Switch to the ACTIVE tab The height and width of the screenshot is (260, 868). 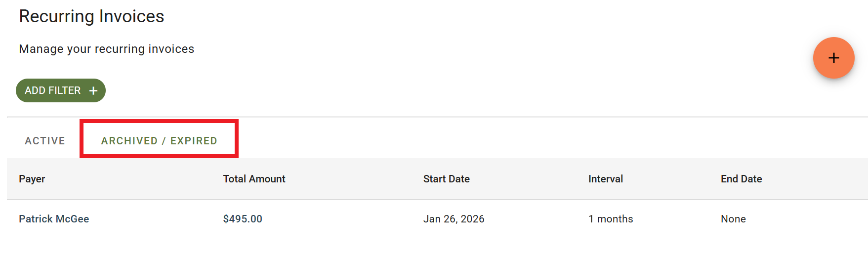coord(45,141)
